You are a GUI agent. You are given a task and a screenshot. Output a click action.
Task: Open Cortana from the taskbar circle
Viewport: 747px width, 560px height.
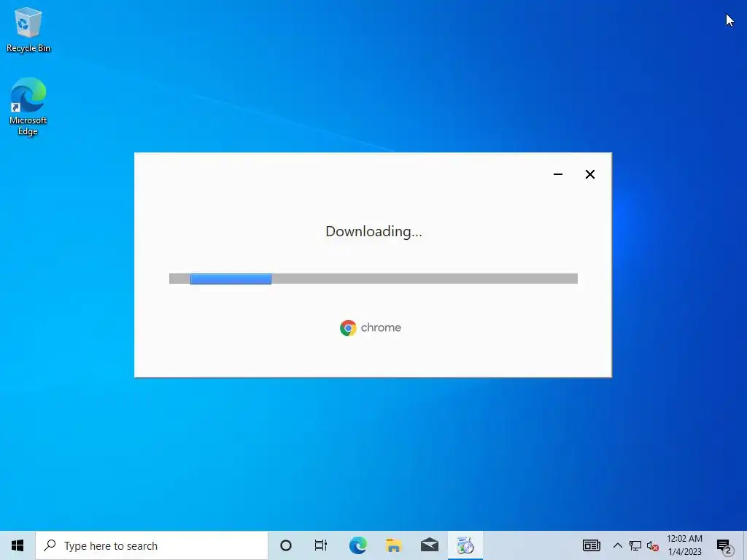point(286,545)
